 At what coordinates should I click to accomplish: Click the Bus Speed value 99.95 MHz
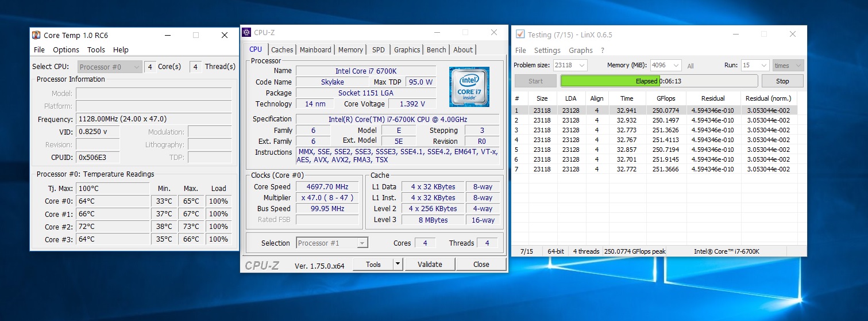pyautogui.click(x=327, y=209)
